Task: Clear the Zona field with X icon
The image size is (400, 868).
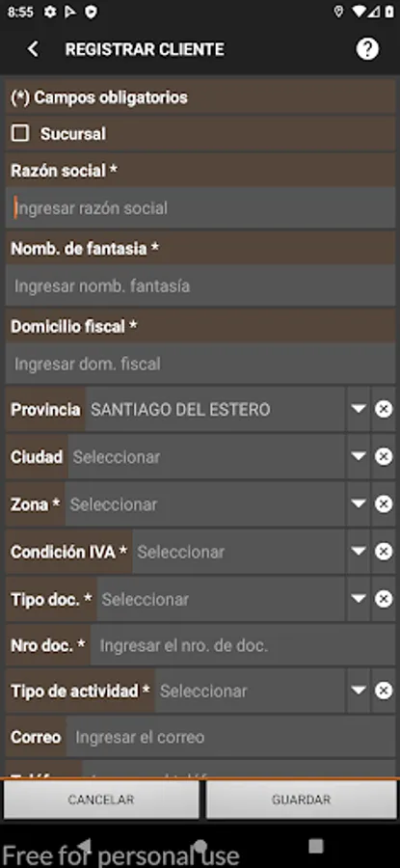Action: pos(384,504)
